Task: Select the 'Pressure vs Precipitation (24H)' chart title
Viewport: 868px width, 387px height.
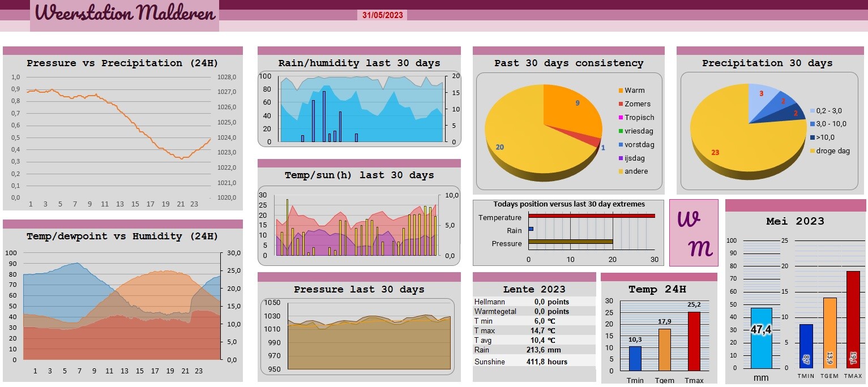Action: coord(122,63)
